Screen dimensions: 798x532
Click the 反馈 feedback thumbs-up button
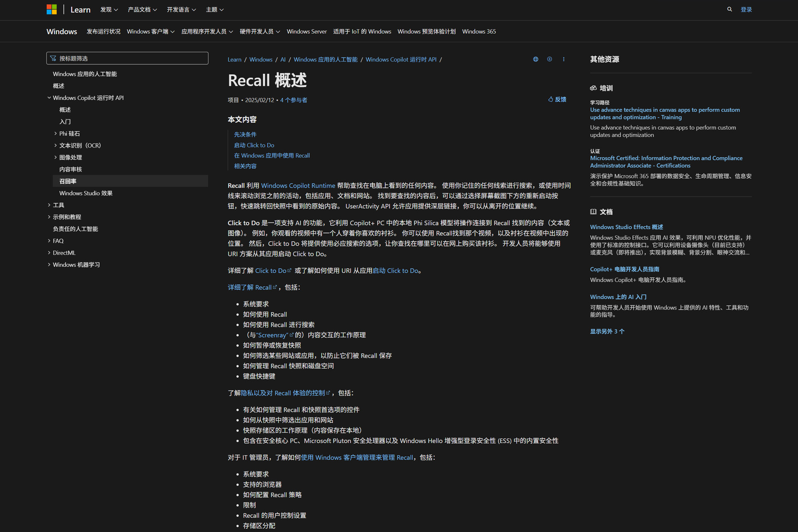coord(557,99)
